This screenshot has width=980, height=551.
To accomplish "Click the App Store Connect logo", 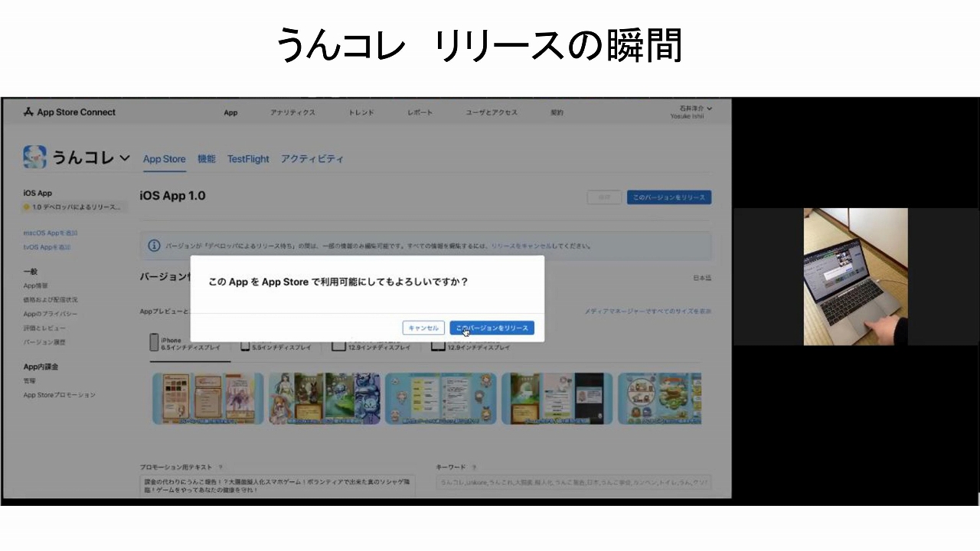I will (29, 112).
